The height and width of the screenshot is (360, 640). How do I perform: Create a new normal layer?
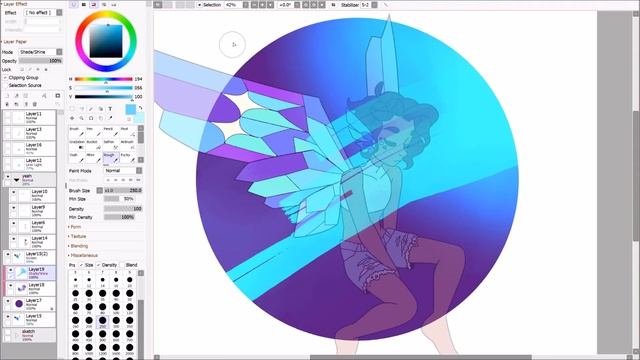[x=7, y=96]
